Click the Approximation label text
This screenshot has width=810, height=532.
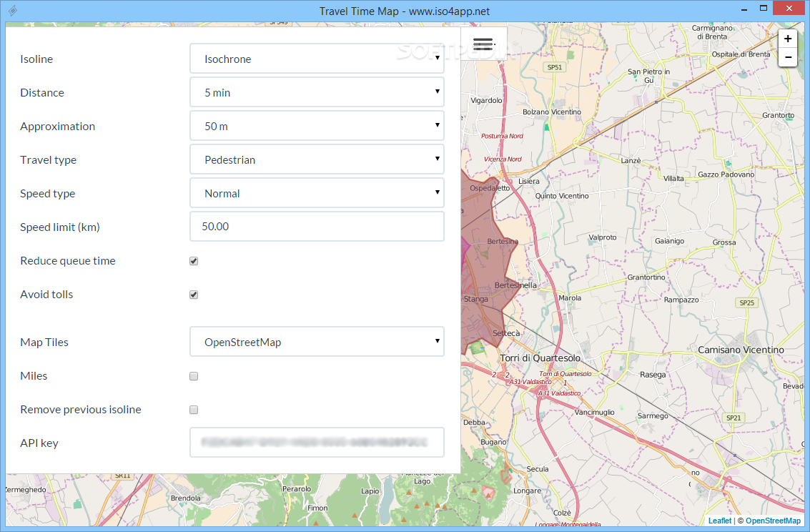click(x=57, y=126)
